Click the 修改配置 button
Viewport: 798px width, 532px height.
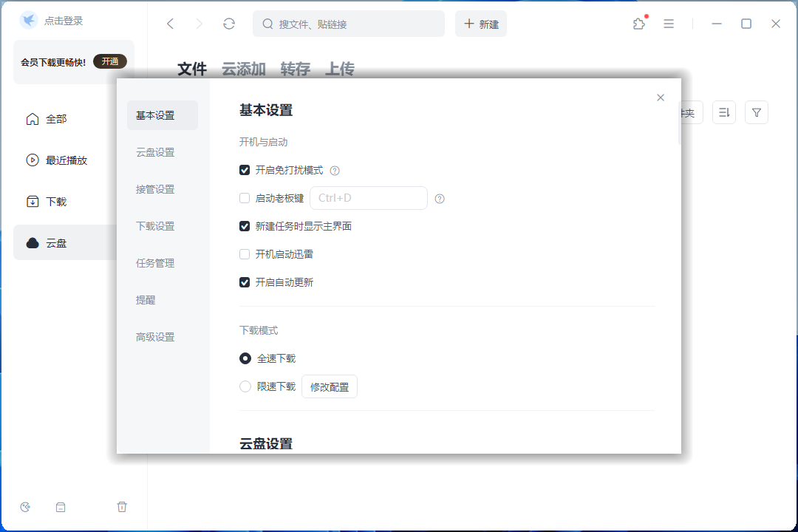[329, 386]
